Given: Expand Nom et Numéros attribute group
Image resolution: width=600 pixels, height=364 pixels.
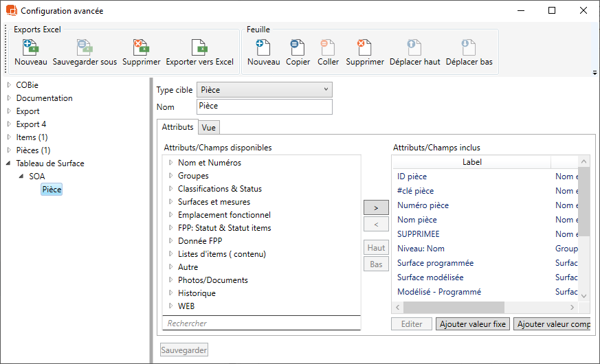Looking at the screenshot, I should [x=170, y=163].
